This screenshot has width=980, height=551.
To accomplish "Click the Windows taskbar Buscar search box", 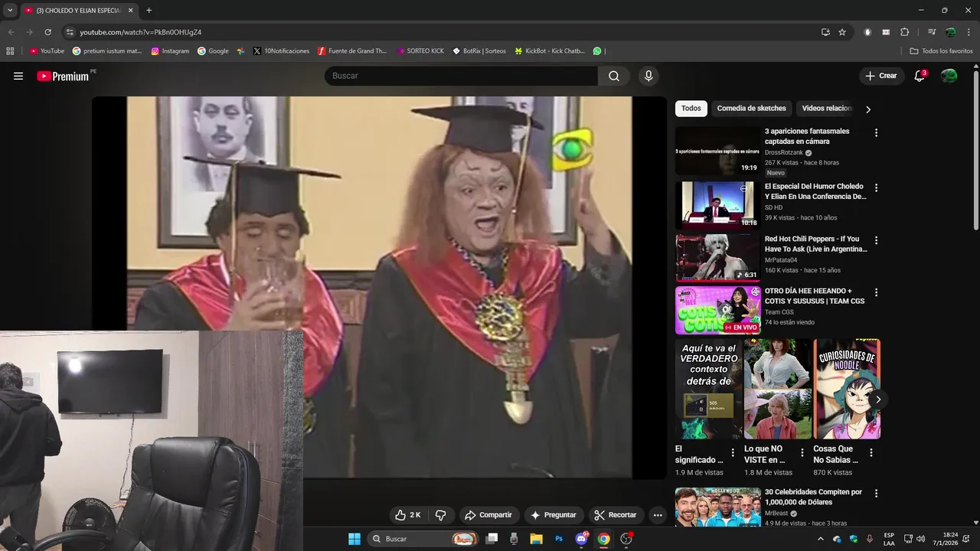I will (422, 539).
